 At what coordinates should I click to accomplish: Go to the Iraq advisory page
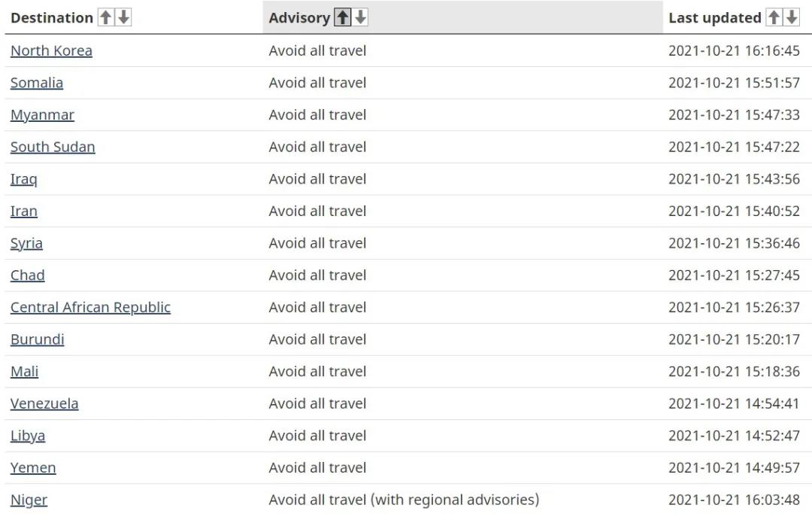click(x=24, y=179)
